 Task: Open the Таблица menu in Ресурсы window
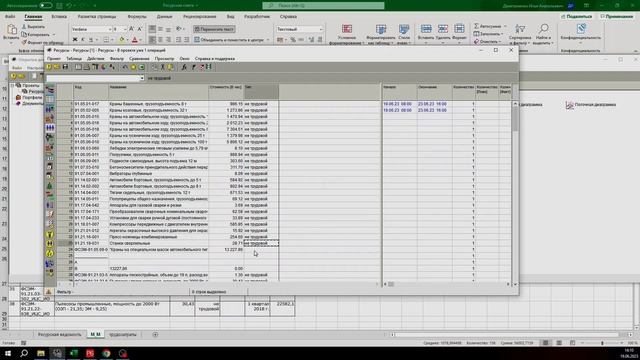coord(74,59)
